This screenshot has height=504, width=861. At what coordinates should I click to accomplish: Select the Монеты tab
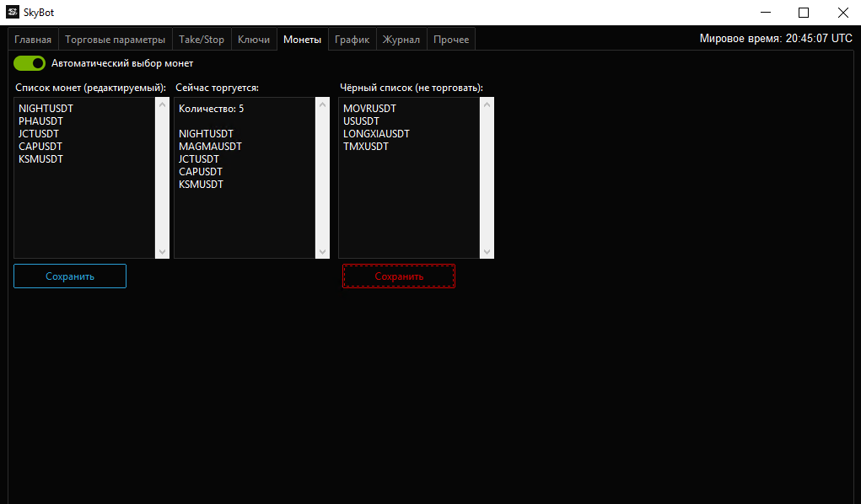pyautogui.click(x=303, y=40)
